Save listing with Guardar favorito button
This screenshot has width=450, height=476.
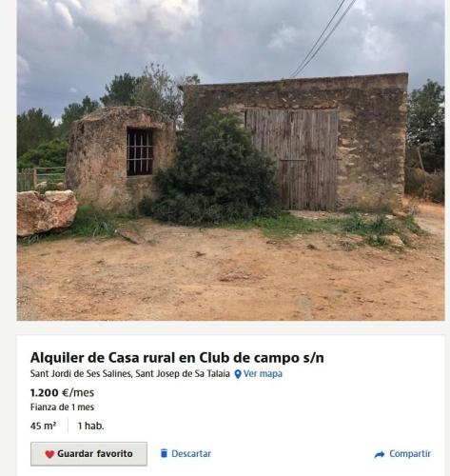(88, 454)
